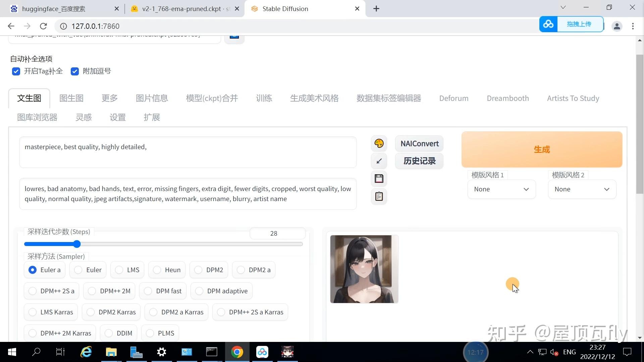644x362 pixels.
Task: Select the DPM2 a sampler
Action: (x=254, y=270)
